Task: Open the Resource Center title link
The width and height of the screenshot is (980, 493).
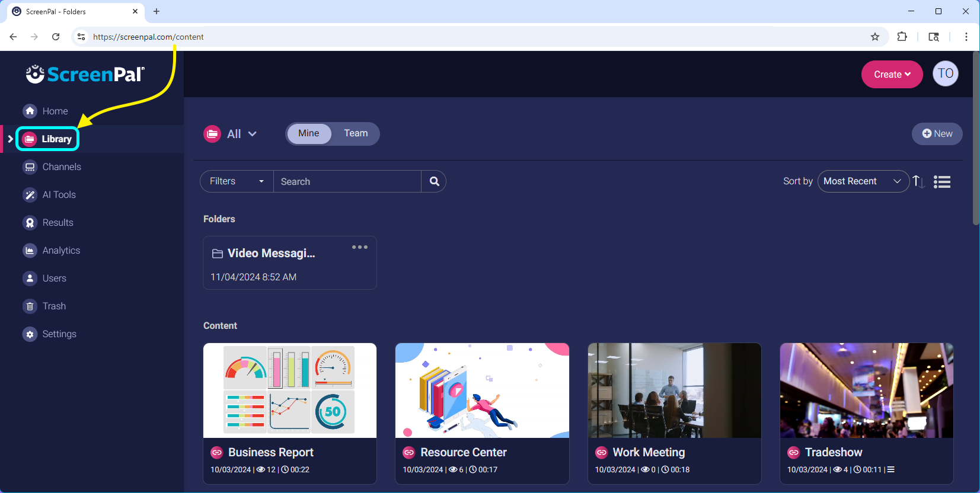Action: [x=464, y=453]
